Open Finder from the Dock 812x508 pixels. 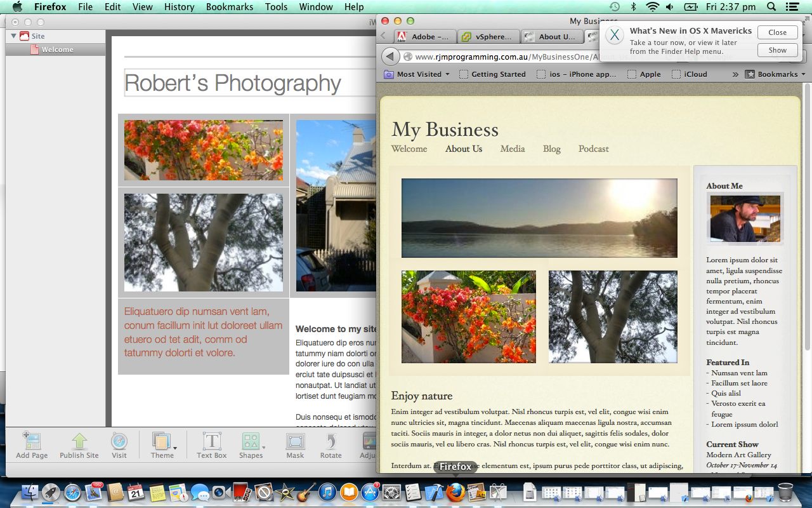tap(30, 491)
